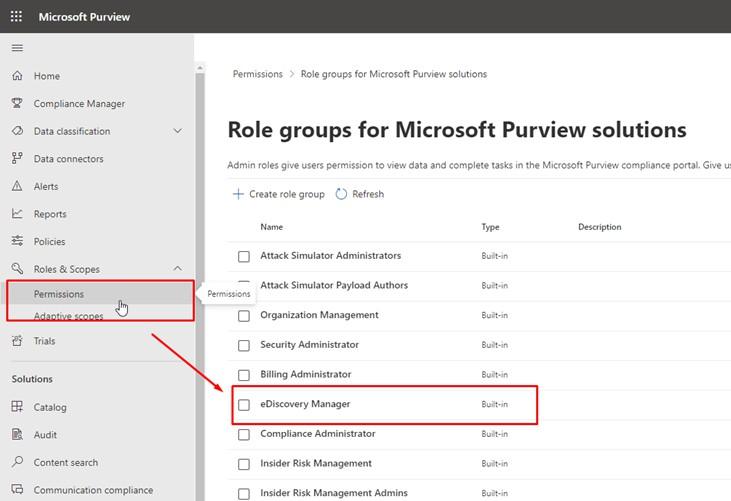Tick the Security Administrator checkbox
Image resolution: width=731 pixels, height=501 pixels.
click(x=244, y=345)
